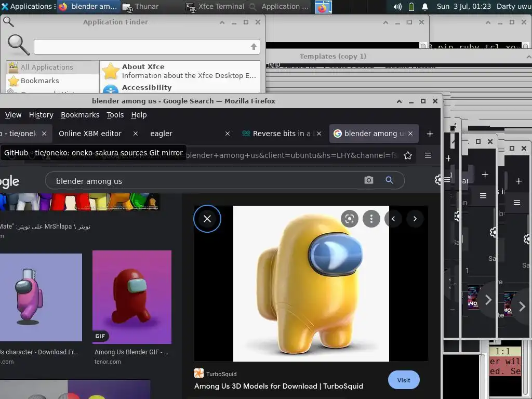
Task: Close the blender among us tab
Action: click(410, 134)
